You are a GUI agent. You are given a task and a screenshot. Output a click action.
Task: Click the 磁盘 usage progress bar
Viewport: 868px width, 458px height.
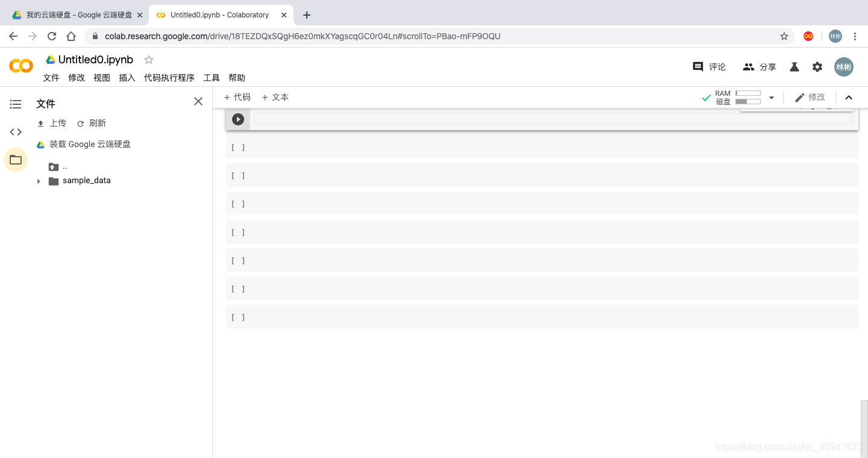[x=747, y=102]
